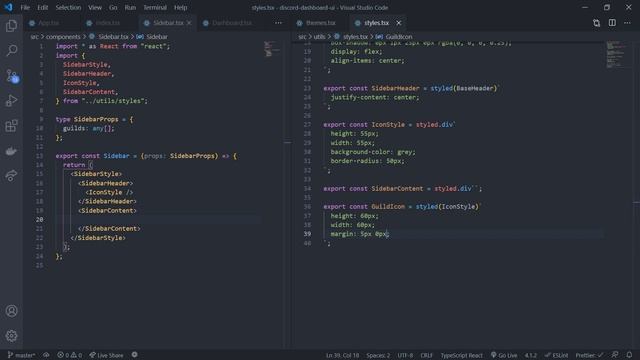Viewport: 640px width, 360px height.
Task: Close the styles.tsx tab
Action: click(399, 23)
